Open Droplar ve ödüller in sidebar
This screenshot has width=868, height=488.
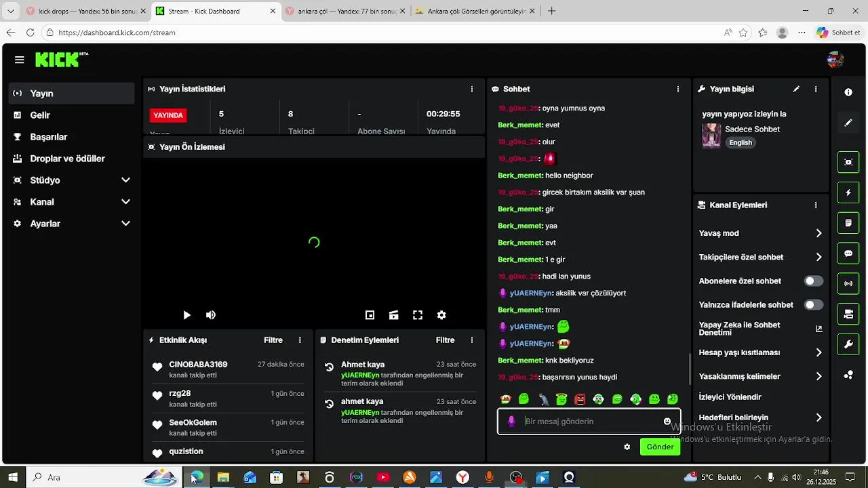(72, 159)
